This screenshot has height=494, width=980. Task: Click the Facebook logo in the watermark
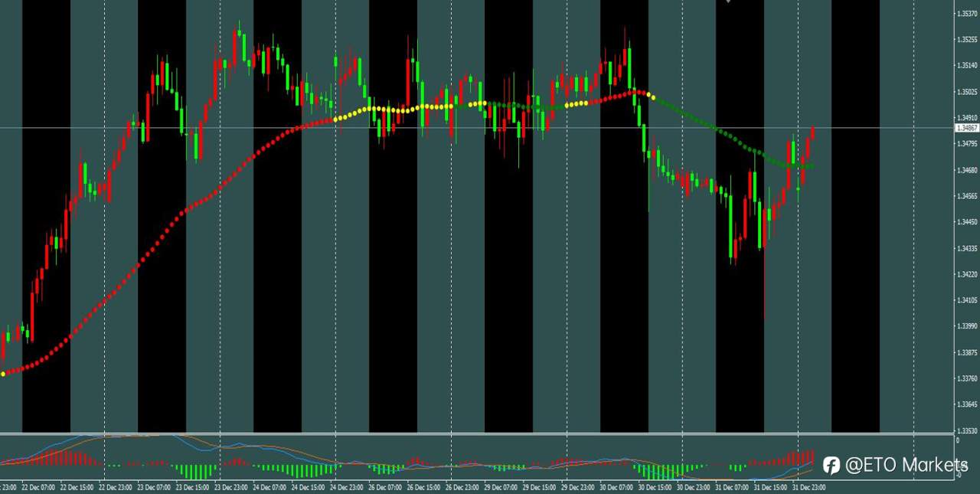tap(831, 466)
